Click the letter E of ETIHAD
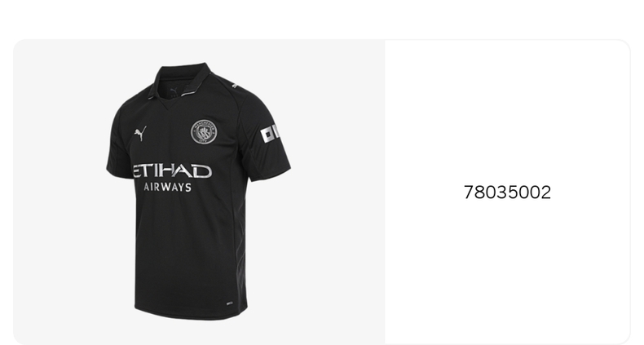Viewport: 644px width, 345px height. pyautogui.click(x=138, y=170)
